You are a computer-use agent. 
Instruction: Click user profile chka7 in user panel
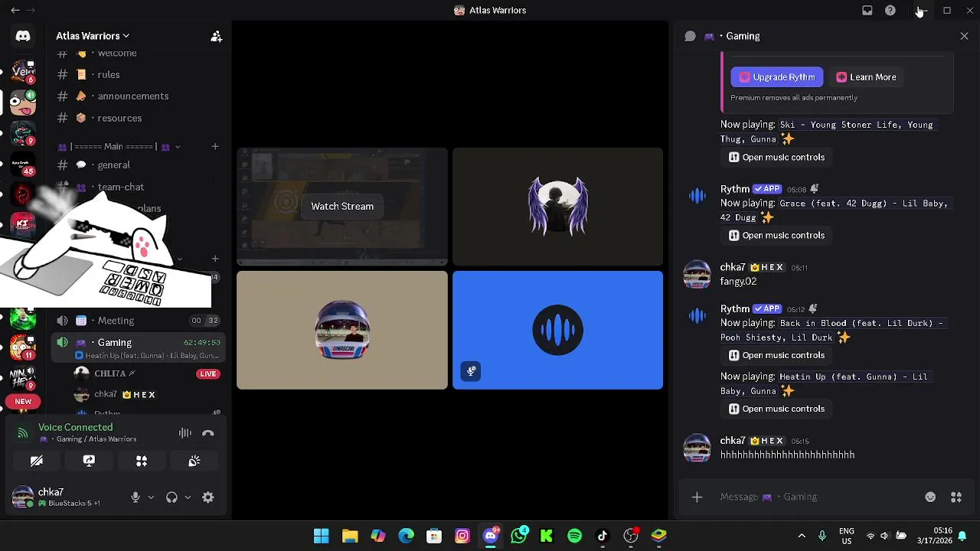tap(64, 497)
